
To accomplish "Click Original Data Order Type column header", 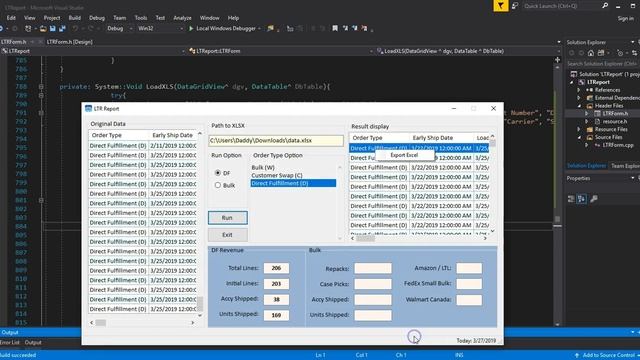I will 118,135.
